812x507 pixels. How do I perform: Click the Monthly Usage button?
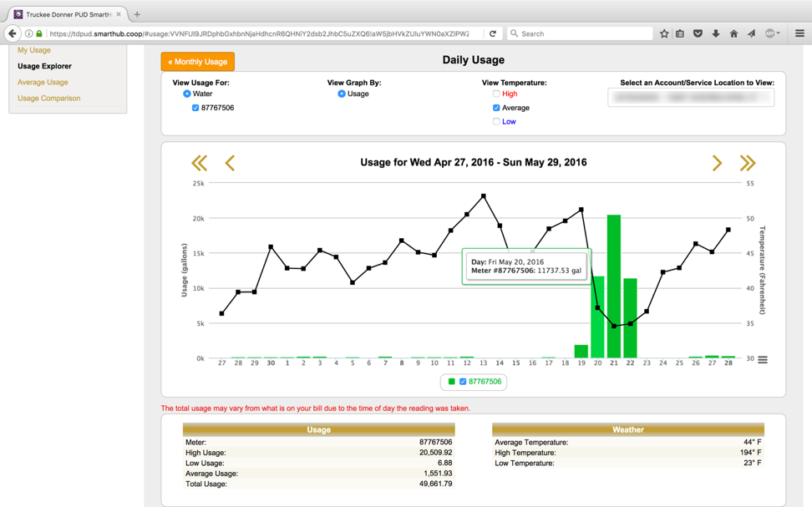click(x=198, y=62)
